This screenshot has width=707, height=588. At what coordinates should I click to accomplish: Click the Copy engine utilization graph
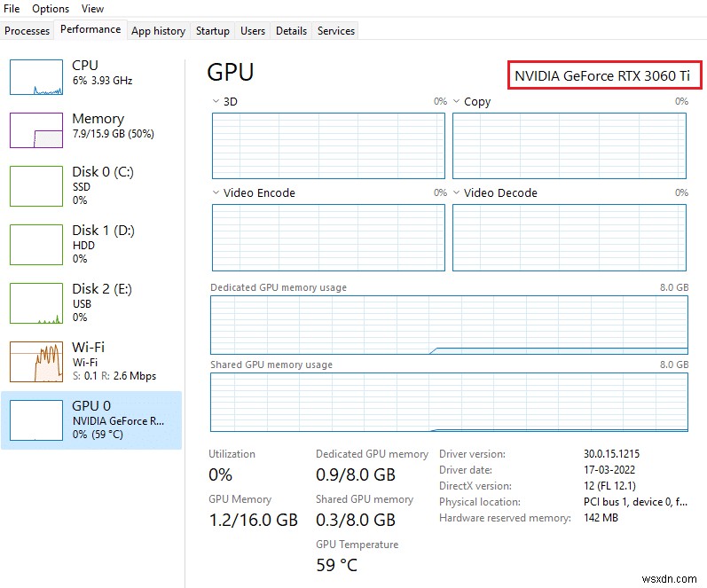(x=570, y=145)
